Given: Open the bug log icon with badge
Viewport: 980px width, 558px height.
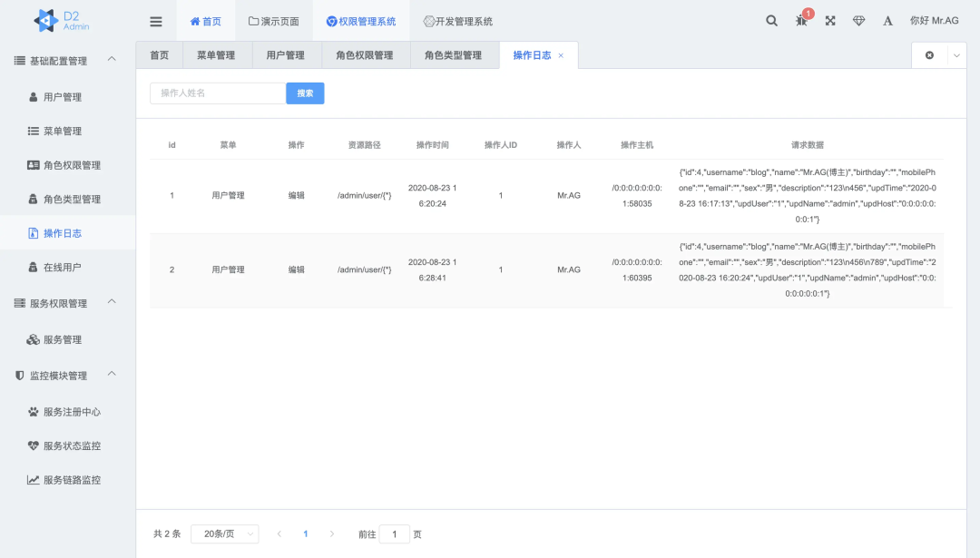Looking at the screenshot, I should 801,21.
